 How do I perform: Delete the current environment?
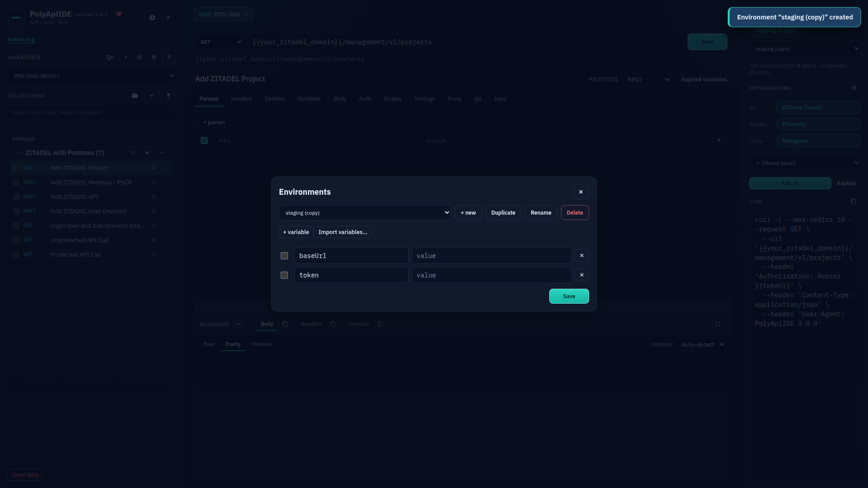tap(575, 213)
